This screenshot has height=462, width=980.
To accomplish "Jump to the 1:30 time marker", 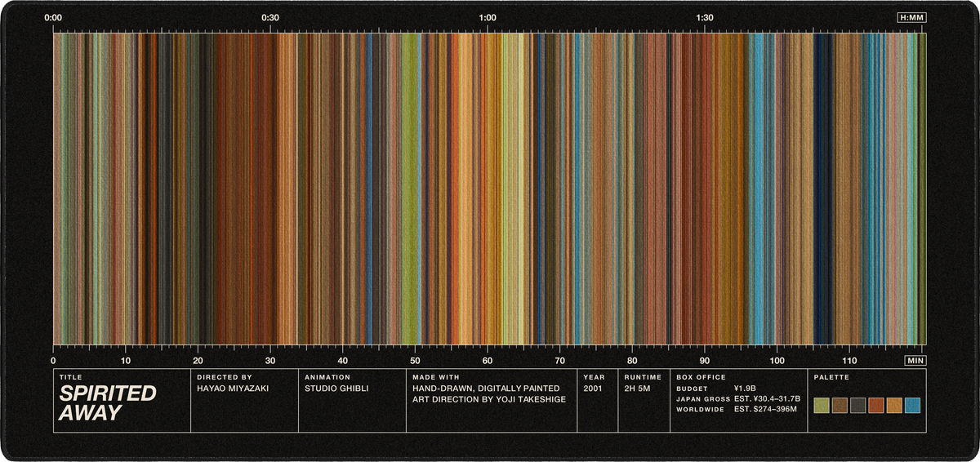I will click(x=705, y=17).
